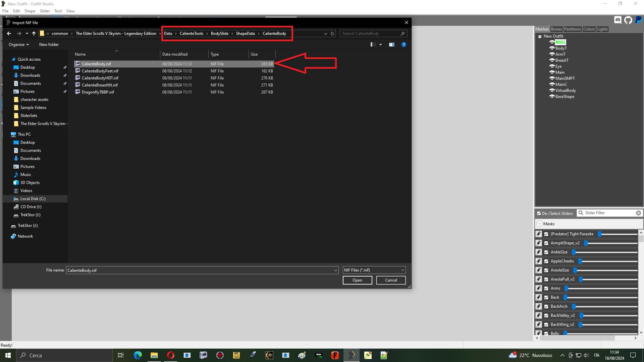This screenshot has height=362, width=644.
Task: Open the GitHub link icon
Action: coord(628,20)
